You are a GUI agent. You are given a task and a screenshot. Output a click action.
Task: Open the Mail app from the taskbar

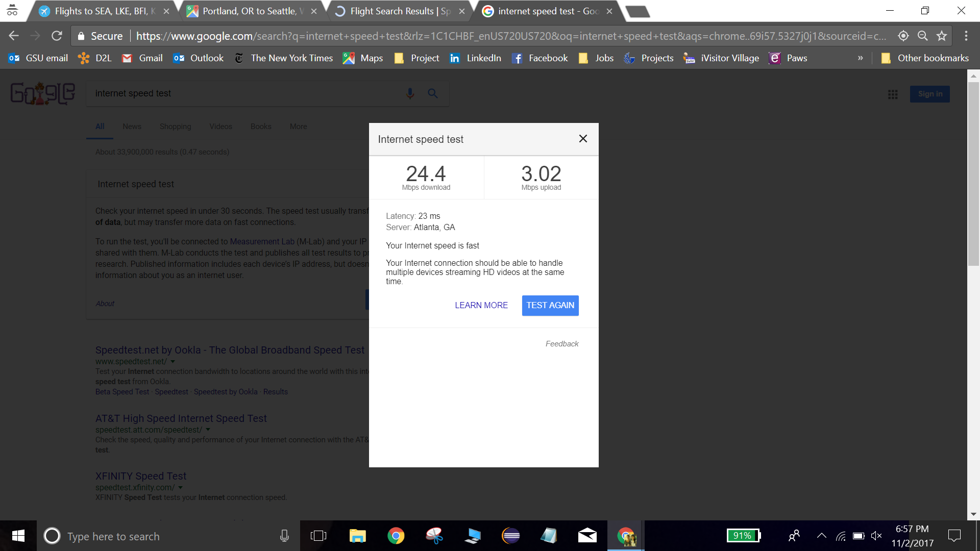[587, 536]
